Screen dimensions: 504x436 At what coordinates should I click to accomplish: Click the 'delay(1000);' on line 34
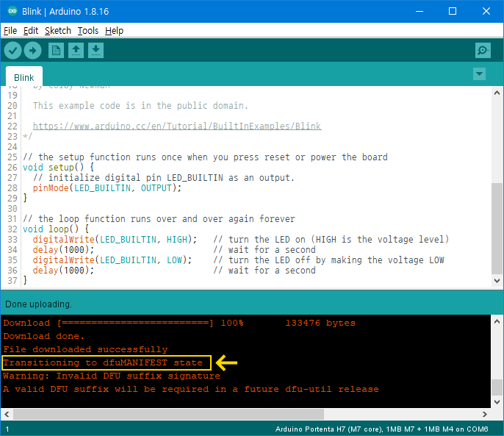pyautogui.click(x=63, y=250)
